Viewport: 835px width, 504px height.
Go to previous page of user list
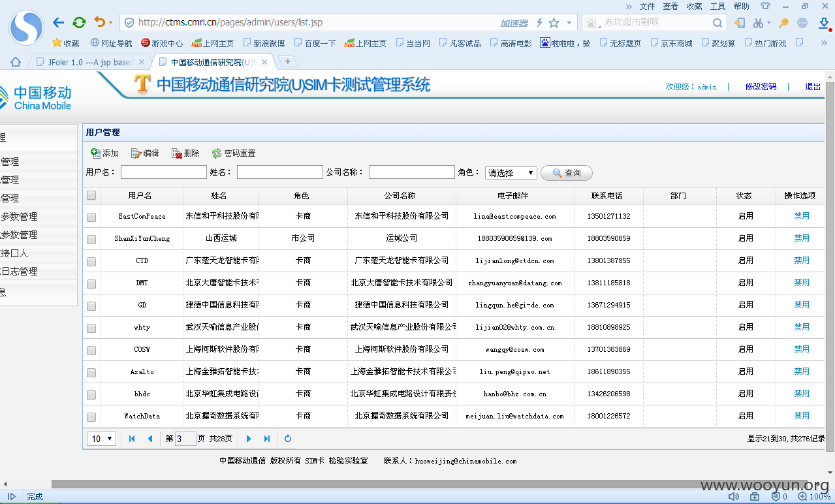coord(150,439)
